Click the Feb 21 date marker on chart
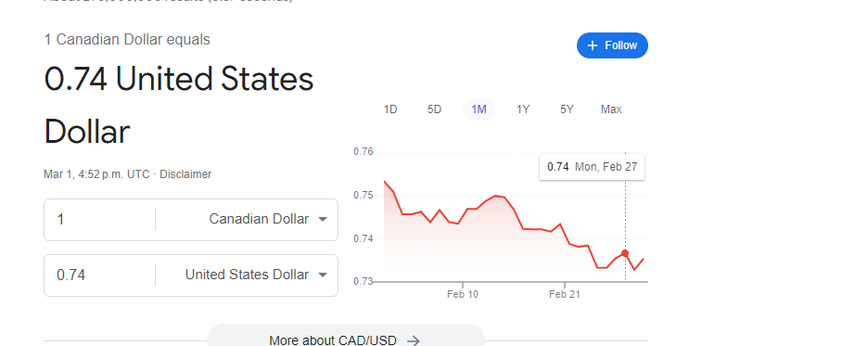Image resolution: width=868 pixels, height=346 pixels. tap(565, 294)
